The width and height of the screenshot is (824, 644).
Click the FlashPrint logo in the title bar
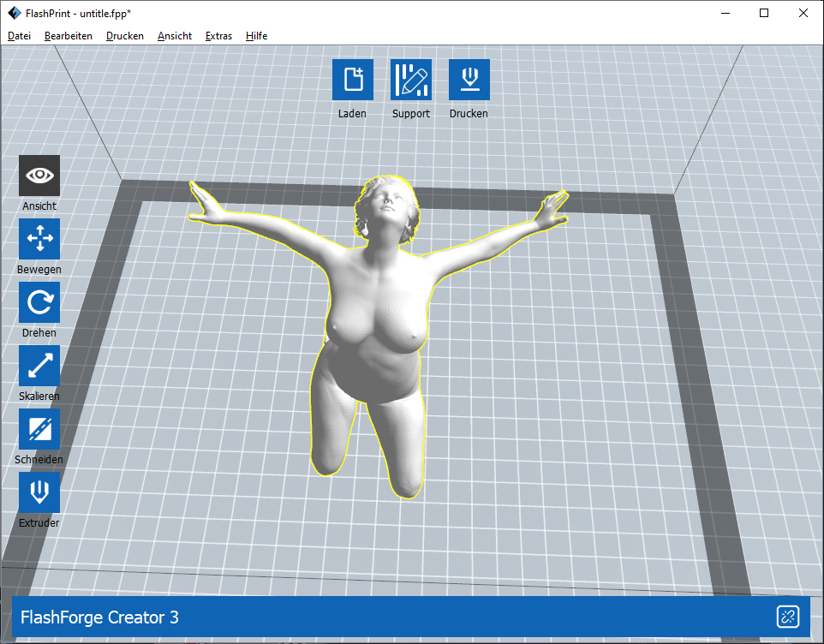[x=15, y=13]
